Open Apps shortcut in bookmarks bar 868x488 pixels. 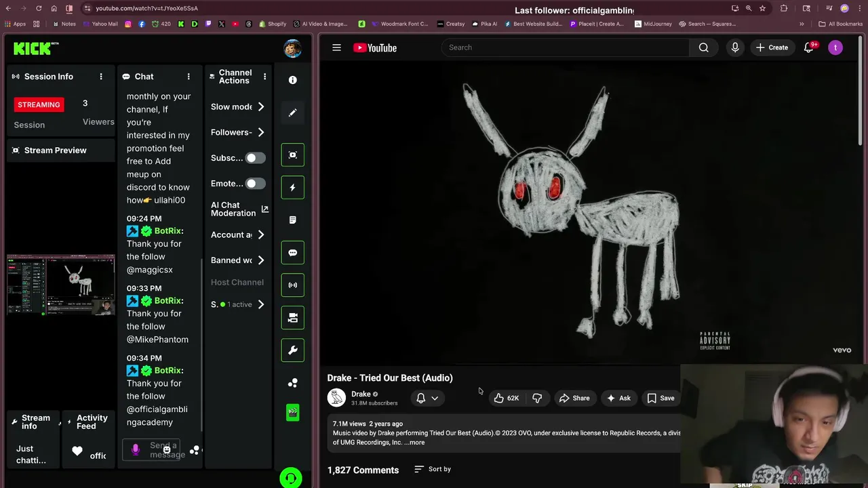[x=15, y=24]
